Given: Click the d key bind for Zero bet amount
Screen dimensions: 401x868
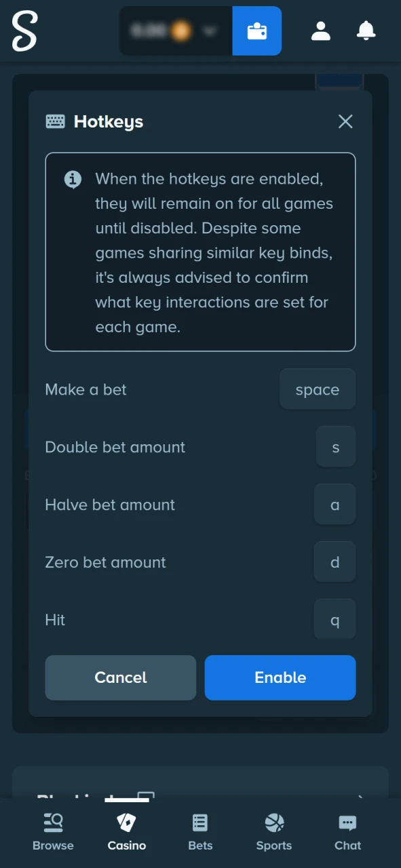Looking at the screenshot, I should (335, 562).
